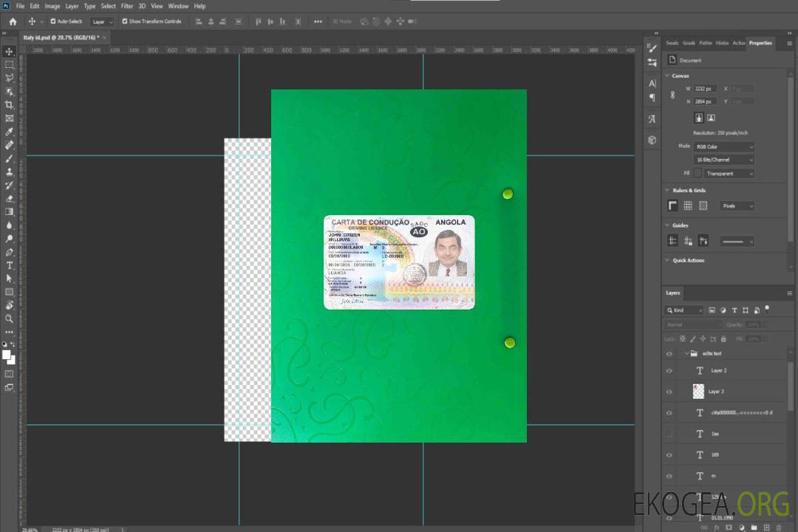The width and height of the screenshot is (798, 532).
Task: Open the Character panel icon
Action: [x=652, y=83]
